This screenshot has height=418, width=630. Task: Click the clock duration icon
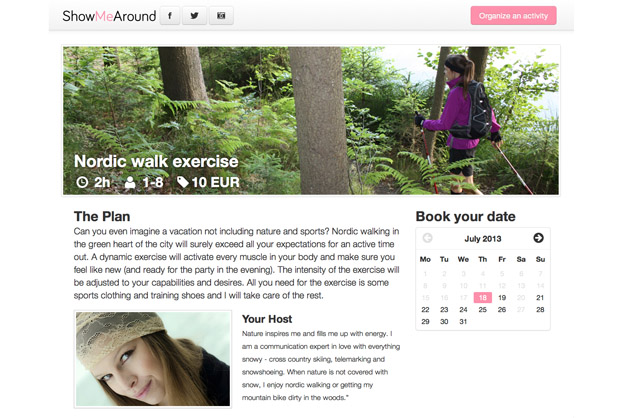[82, 182]
